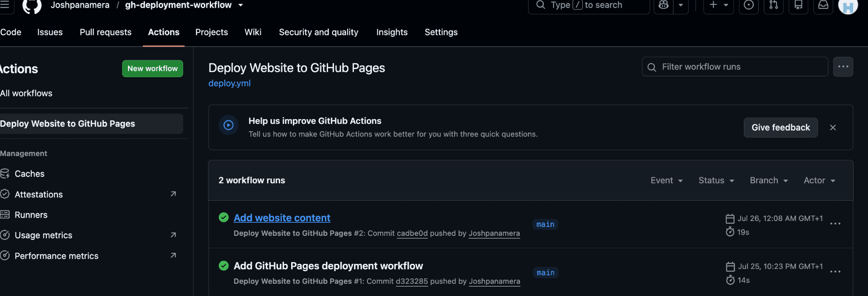
Task: Open commit cadbe0d link
Action: pos(412,233)
